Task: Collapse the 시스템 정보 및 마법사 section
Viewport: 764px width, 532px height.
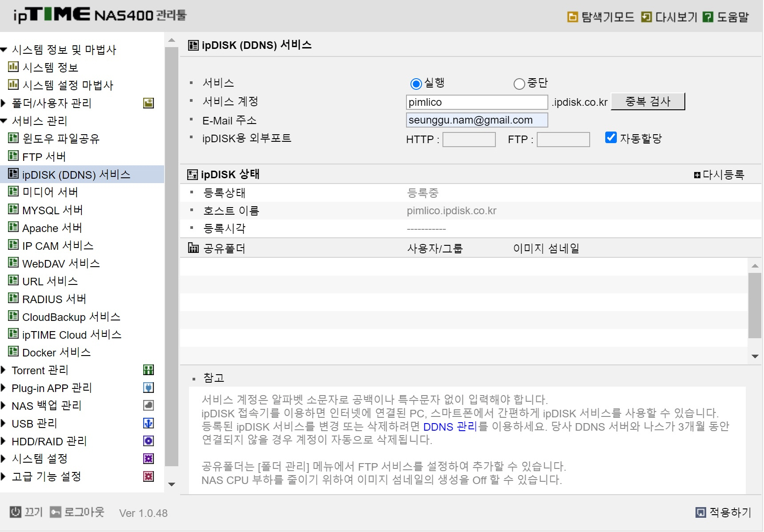Action: tap(4, 49)
